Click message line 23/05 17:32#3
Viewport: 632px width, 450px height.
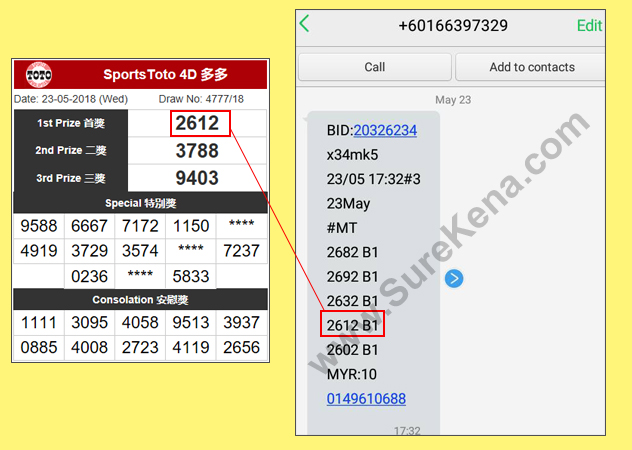(374, 179)
